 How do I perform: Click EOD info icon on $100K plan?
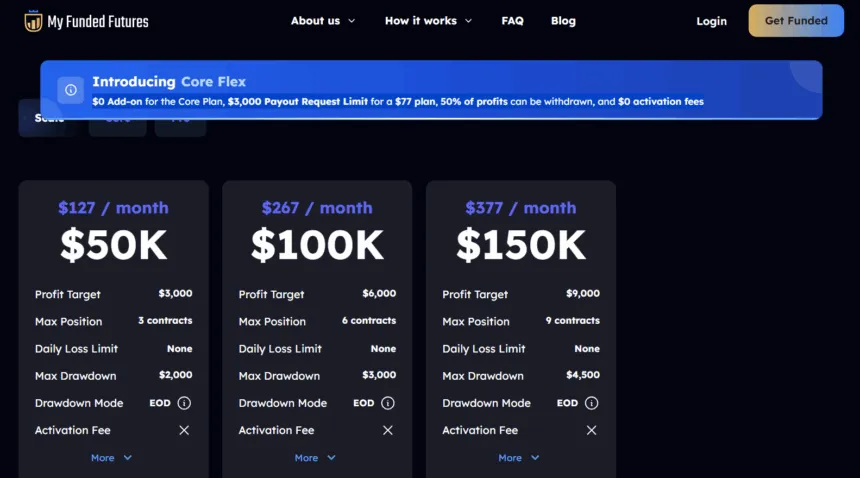pos(388,403)
